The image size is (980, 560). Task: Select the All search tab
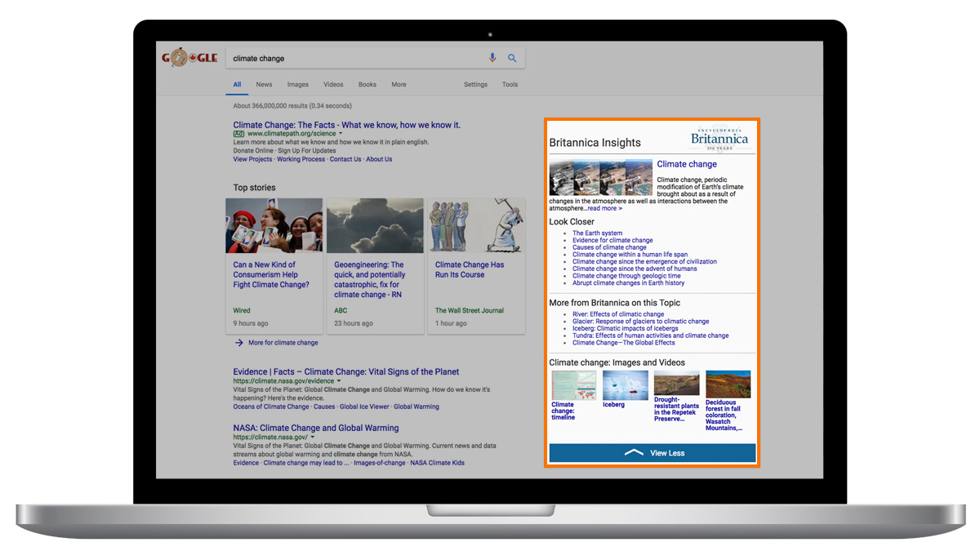point(237,84)
